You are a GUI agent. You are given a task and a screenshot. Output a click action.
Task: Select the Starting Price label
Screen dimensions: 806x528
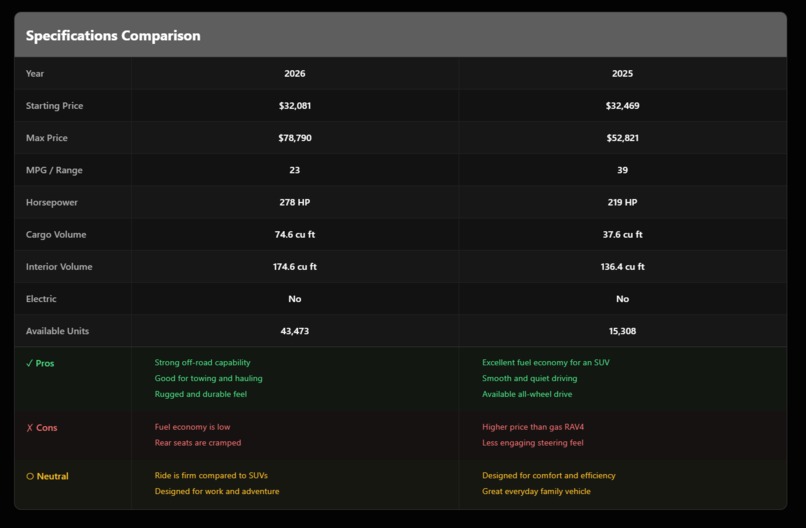pos(54,106)
